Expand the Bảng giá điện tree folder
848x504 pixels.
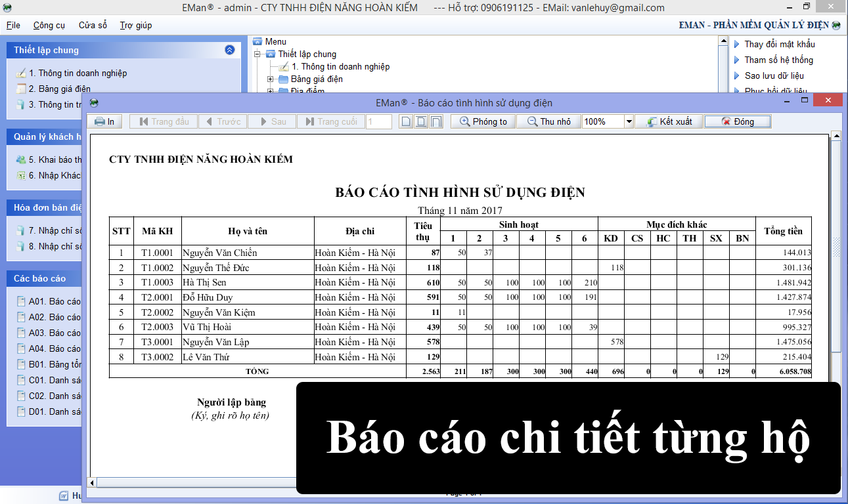tap(271, 79)
